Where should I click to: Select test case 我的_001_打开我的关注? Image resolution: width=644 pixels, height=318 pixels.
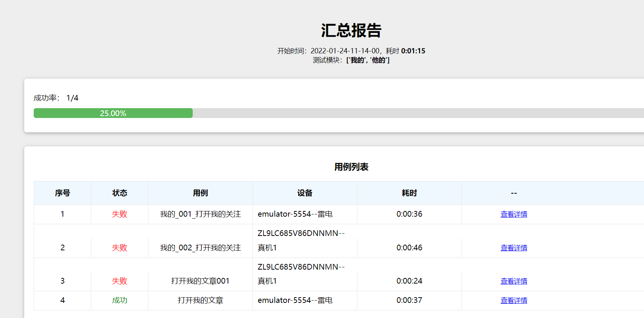tap(200, 214)
